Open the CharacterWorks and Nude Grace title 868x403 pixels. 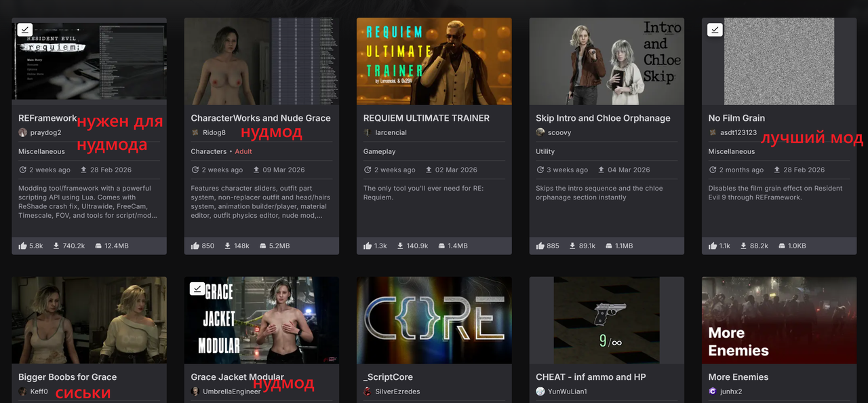(260, 118)
